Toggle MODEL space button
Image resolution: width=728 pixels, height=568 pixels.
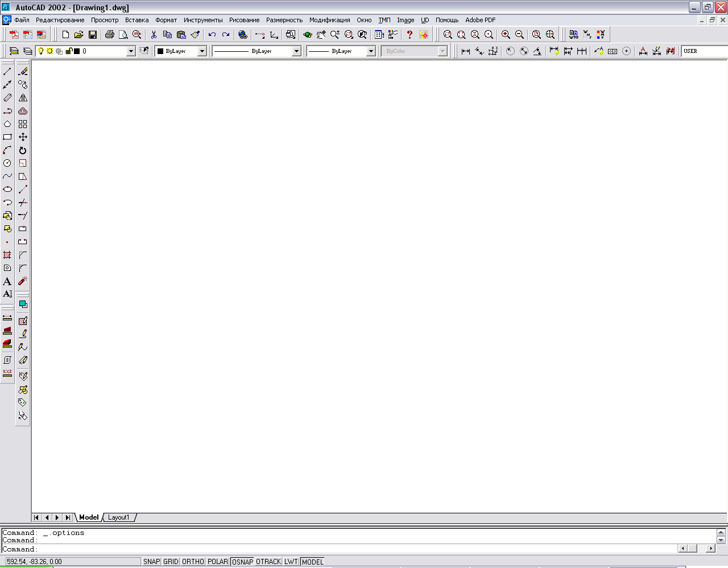pos(313,562)
